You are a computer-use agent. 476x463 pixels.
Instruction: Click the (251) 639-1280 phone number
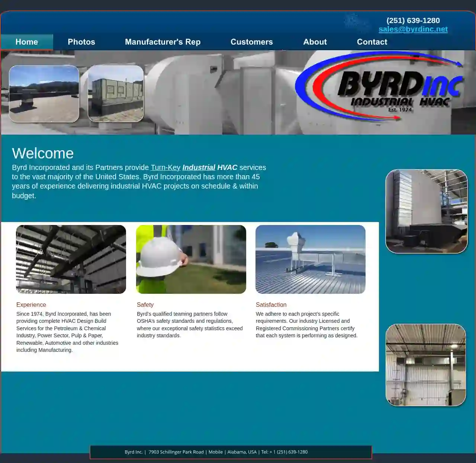[413, 20]
